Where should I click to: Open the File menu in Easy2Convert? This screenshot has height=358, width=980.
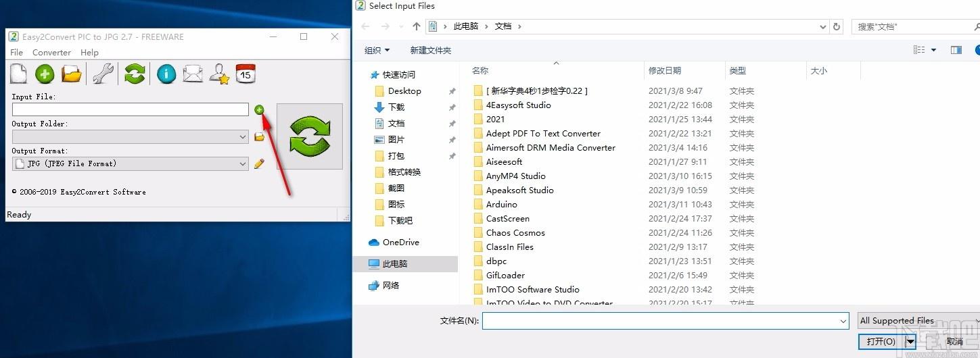click(x=16, y=52)
